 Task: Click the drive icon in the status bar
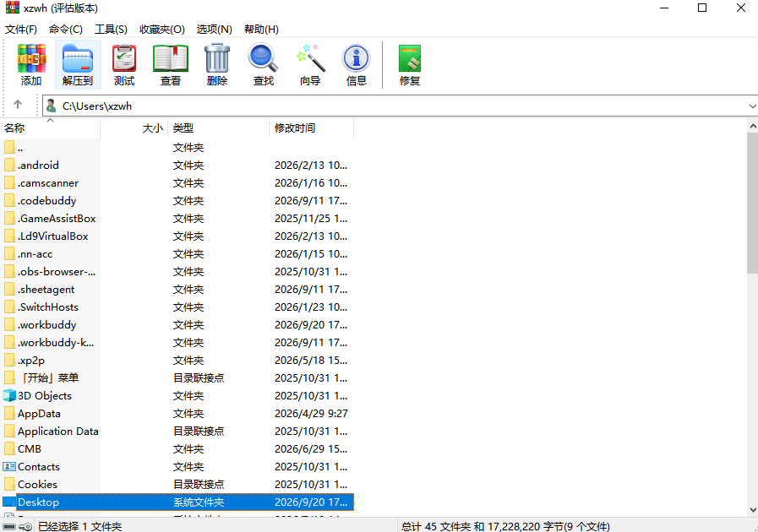(10, 526)
